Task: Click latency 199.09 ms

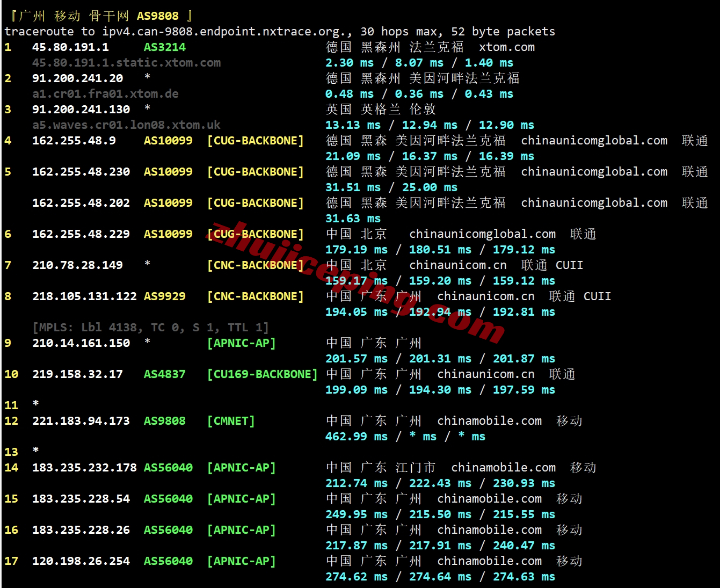Action: point(357,390)
